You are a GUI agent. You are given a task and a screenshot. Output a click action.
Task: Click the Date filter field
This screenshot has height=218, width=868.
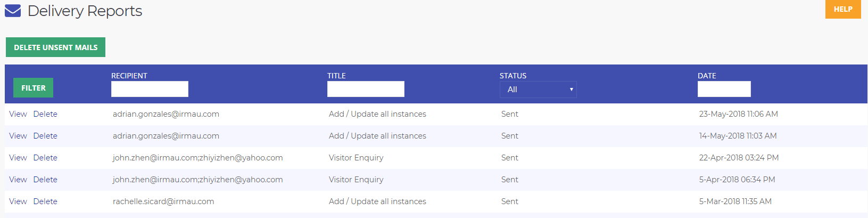pos(724,89)
